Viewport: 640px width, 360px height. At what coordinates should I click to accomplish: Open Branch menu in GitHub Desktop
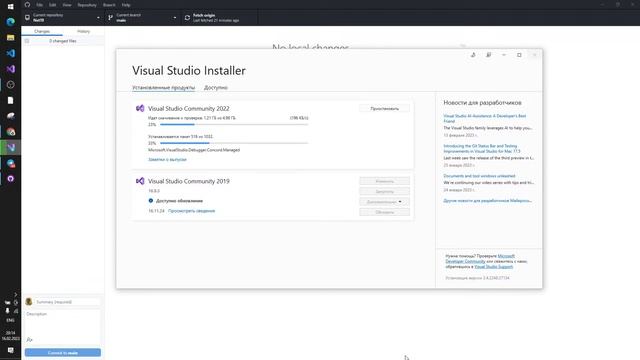click(x=109, y=5)
